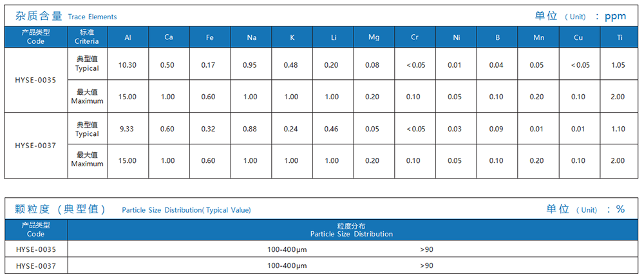The image size is (644, 279).
Task: Select the 粒度分布 Particle Size Distribution header
Action: 351,230
